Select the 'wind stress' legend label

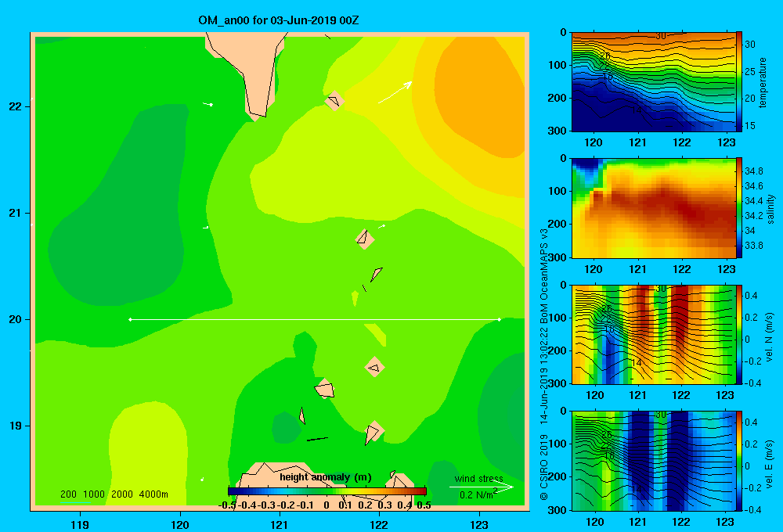tap(479, 479)
